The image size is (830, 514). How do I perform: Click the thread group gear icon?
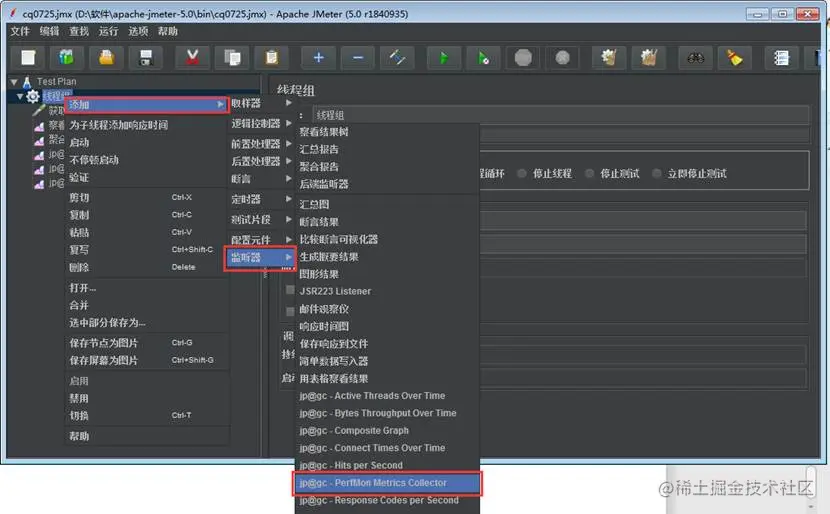(x=33, y=96)
